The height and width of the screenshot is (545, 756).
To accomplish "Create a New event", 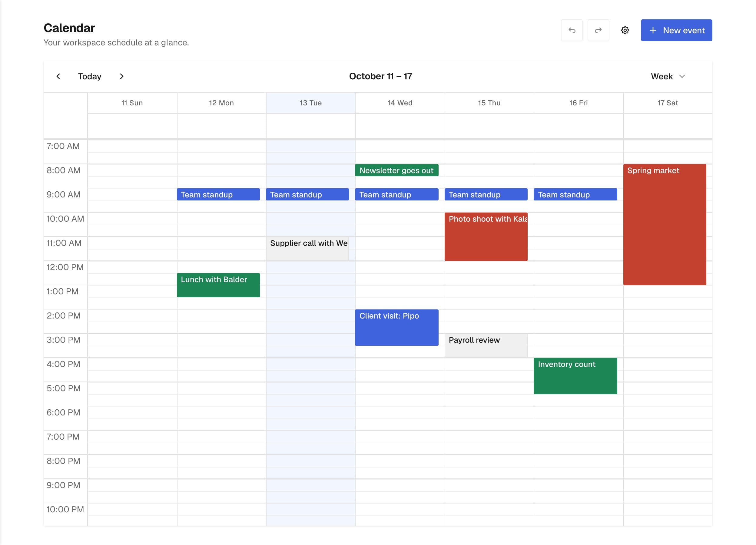I will pyautogui.click(x=676, y=30).
